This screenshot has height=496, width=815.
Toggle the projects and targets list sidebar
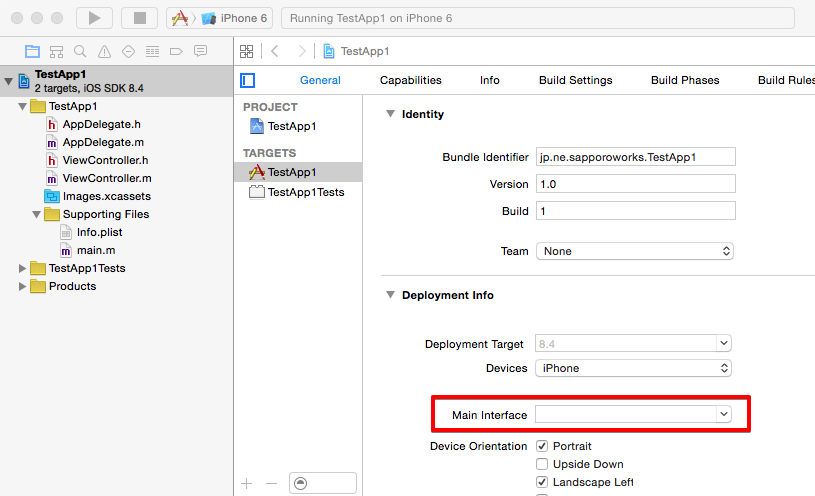pos(247,81)
